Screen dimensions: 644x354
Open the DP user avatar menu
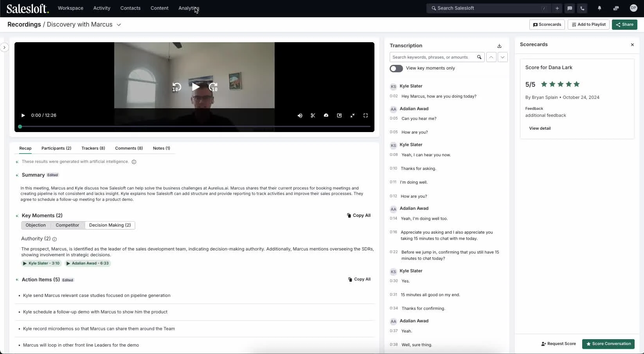click(x=633, y=8)
